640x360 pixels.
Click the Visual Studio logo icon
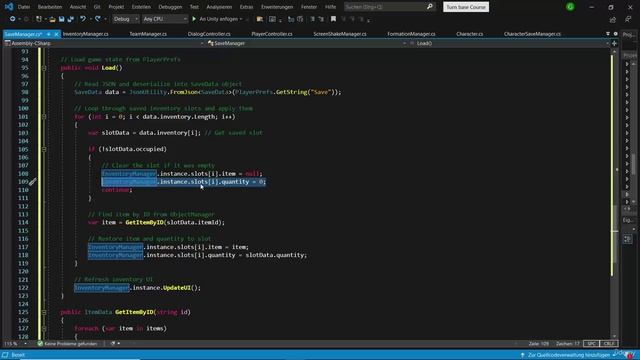9,7
